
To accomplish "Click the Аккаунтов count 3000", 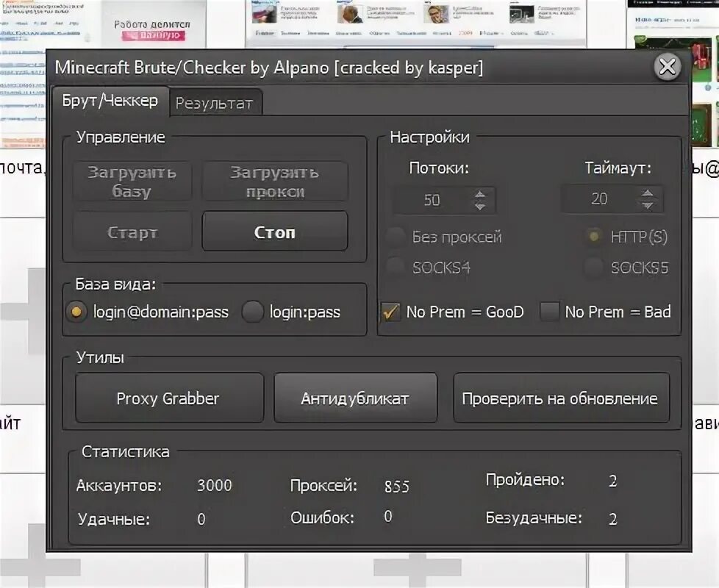I will [215, 485].
